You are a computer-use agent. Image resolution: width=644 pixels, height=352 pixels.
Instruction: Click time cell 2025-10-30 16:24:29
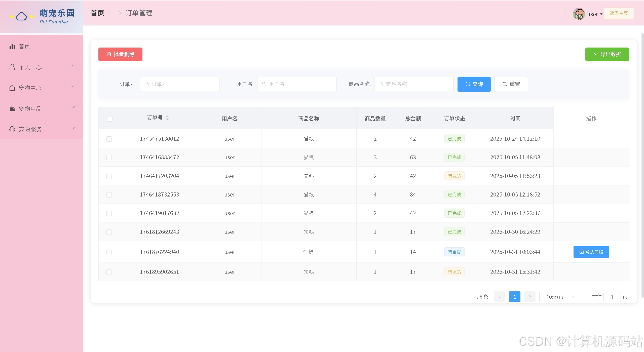click(x=515, y=232)
